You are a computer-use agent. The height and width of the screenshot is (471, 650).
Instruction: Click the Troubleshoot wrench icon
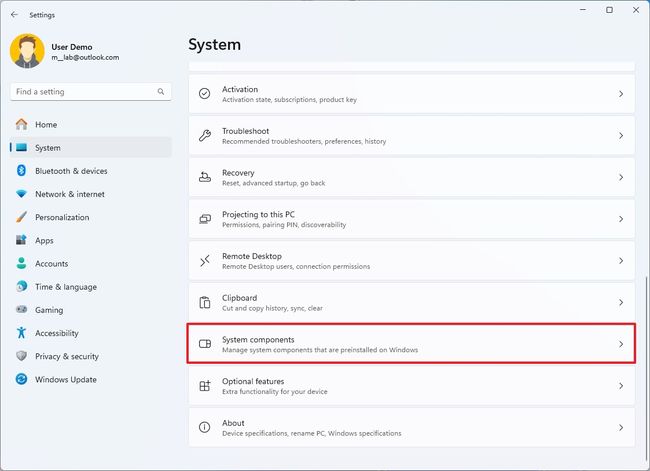point(205,136)
